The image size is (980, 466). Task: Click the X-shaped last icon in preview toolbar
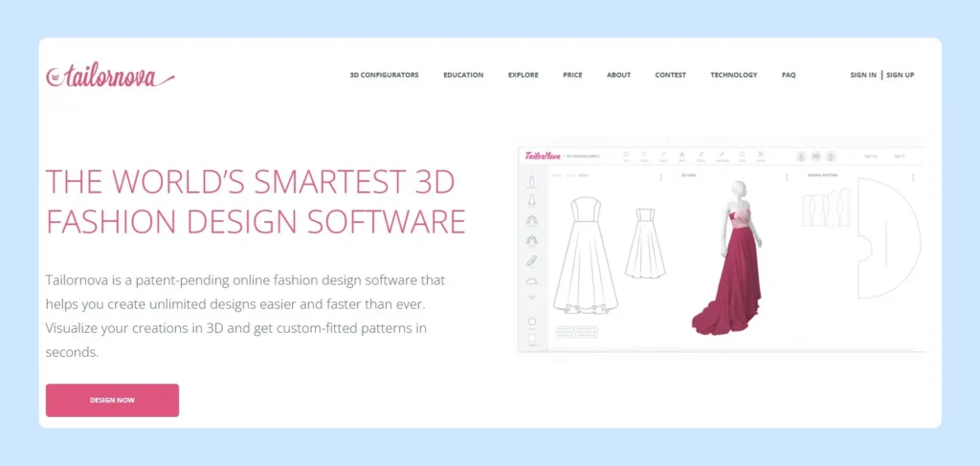[761, 154]
